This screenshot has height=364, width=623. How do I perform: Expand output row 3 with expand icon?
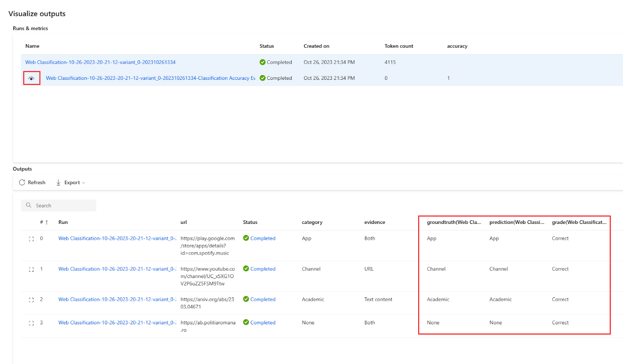[x=31, y=323]
